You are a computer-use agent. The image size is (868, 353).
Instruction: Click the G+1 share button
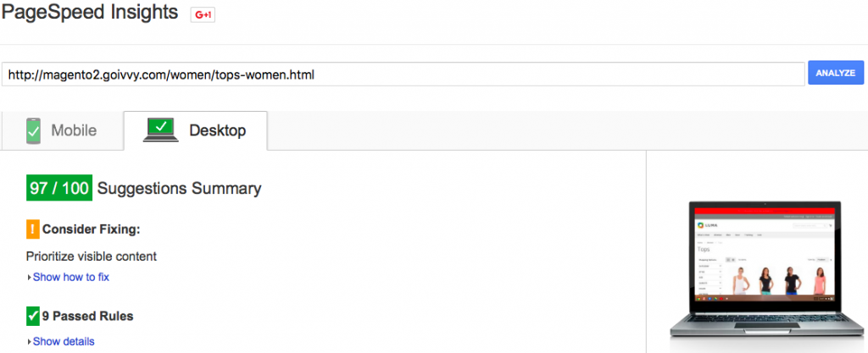coord(203,15)
